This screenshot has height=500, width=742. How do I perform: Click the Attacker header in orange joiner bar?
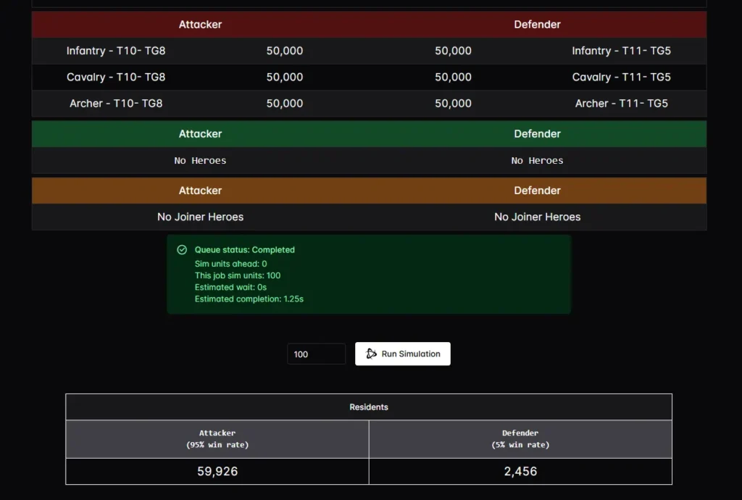200,190
